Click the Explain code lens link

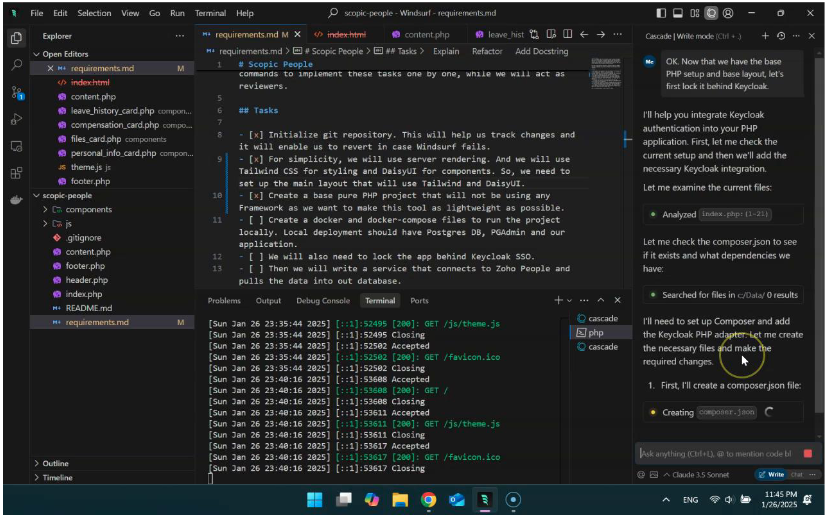pos(446,51)
